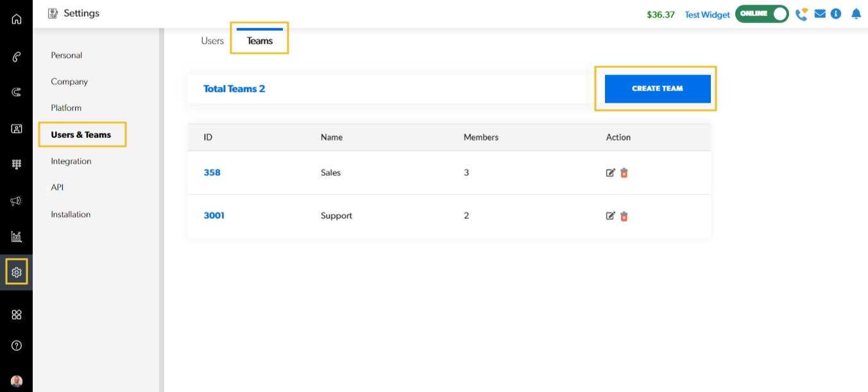Open the dial pad icon in sidebar

point(17,164)
